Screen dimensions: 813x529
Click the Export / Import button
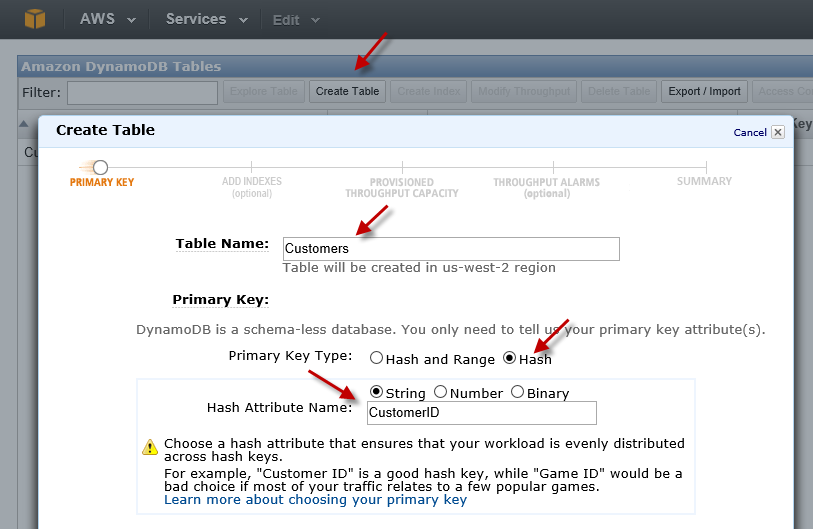[704, 91]
